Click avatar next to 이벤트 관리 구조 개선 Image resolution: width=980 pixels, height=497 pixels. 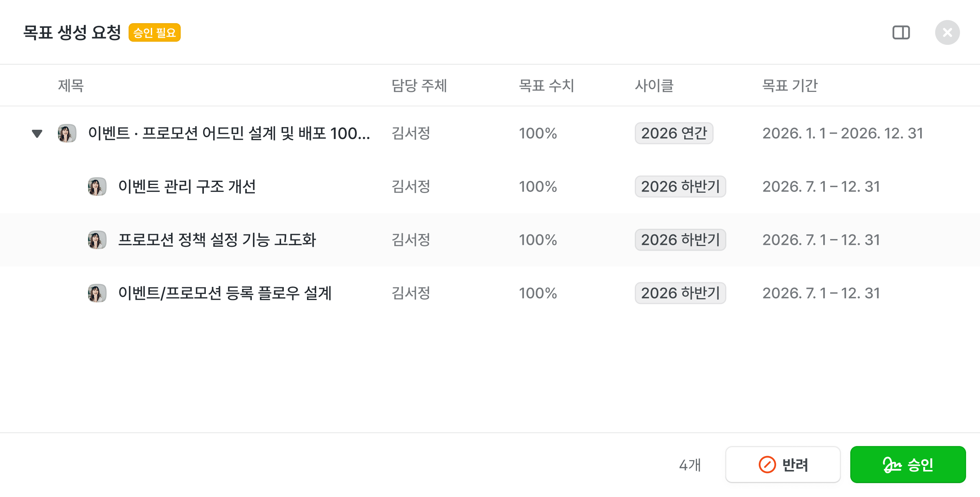tap(97, 187)
